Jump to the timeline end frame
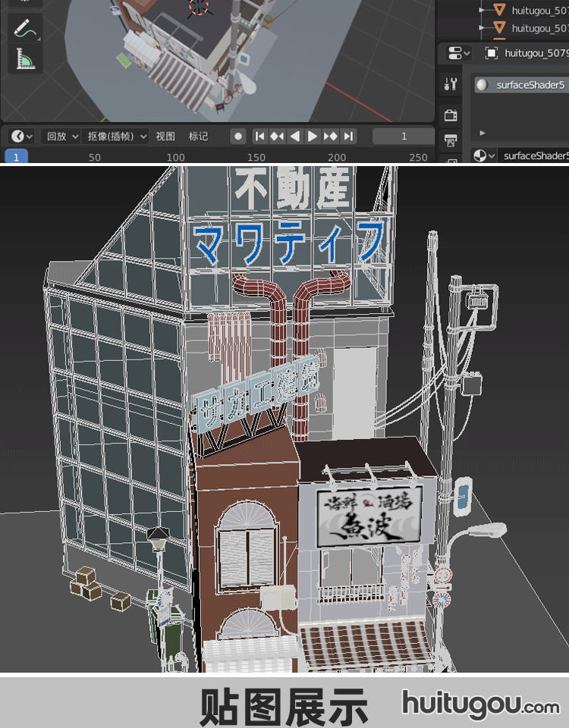569x728 pixels. pos(347,136)
